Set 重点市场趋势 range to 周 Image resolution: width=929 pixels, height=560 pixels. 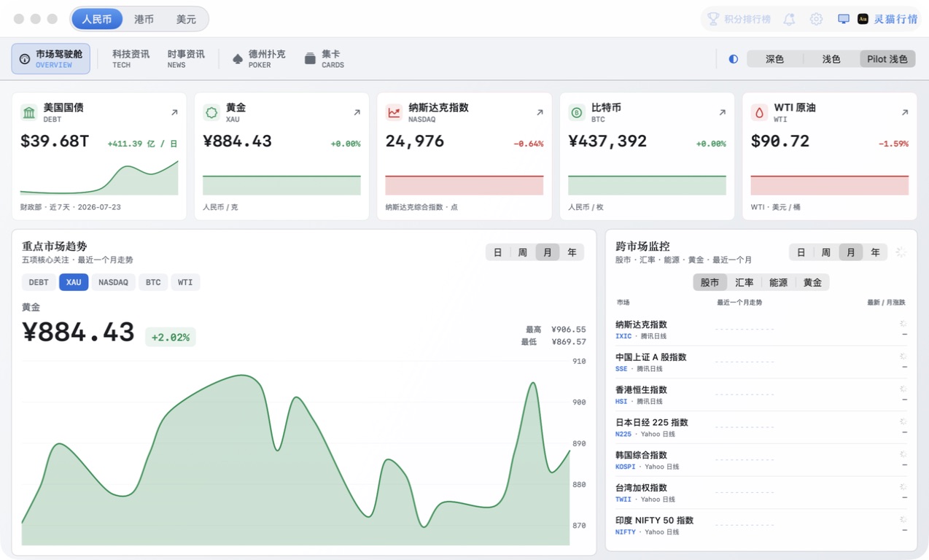click(x=523, y=252)
